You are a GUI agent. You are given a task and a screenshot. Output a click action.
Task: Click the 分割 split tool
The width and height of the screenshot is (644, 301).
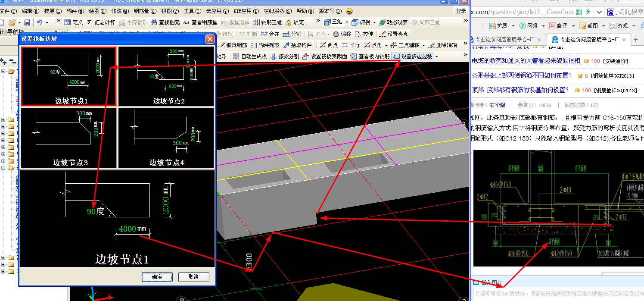pos(292,34)
